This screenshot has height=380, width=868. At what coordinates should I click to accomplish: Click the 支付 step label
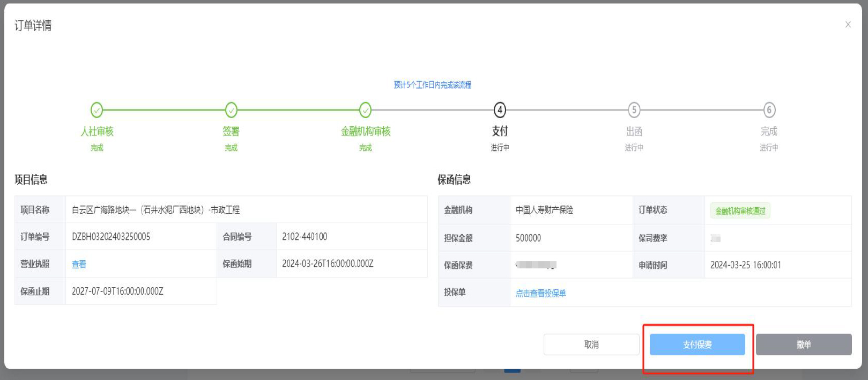coord(500,131)
